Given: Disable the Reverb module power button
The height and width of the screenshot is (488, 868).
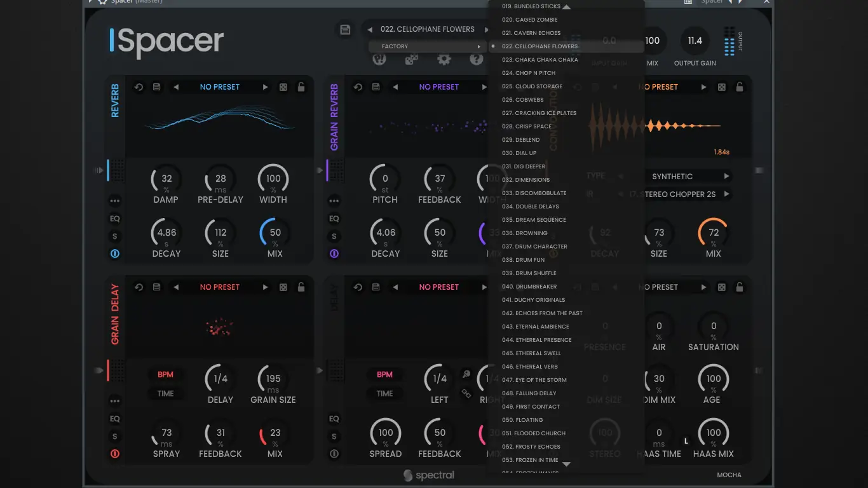Looking at the screenshot, I should tap(115, 254).
